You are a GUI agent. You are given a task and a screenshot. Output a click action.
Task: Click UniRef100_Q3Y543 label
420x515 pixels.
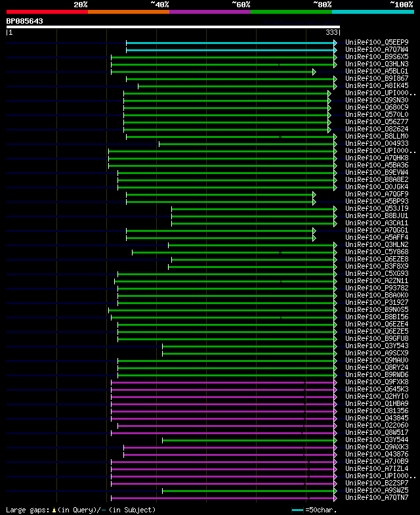tap(377, 346)
